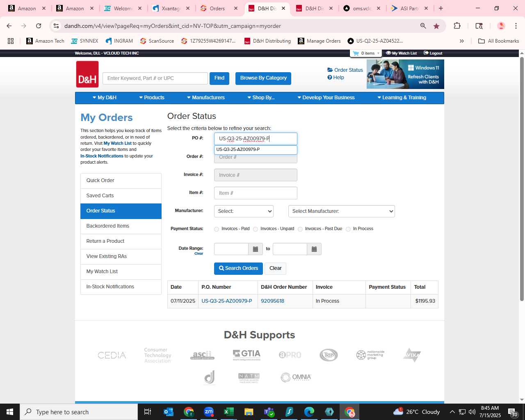525x420 pixels.
Task: Open the shopping cart items icon
Action: [x=356, y=53]
